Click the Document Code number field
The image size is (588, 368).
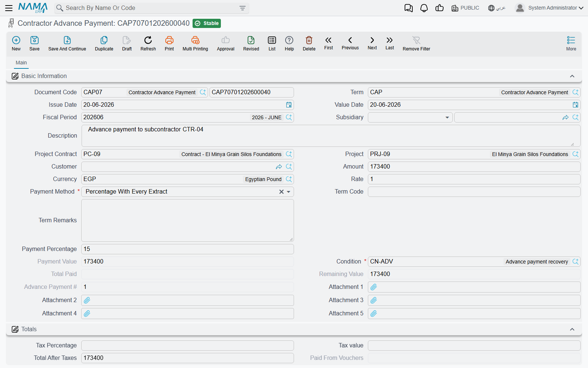(x=252, y=92)
